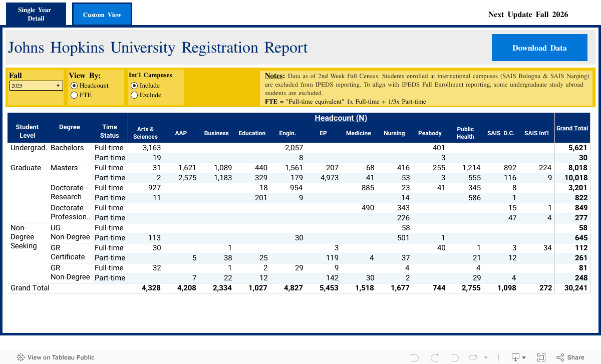This screenshot has height=364, width=601.
Task: Click the View on Tableau Public link
Action: click(x=56, y=357)
